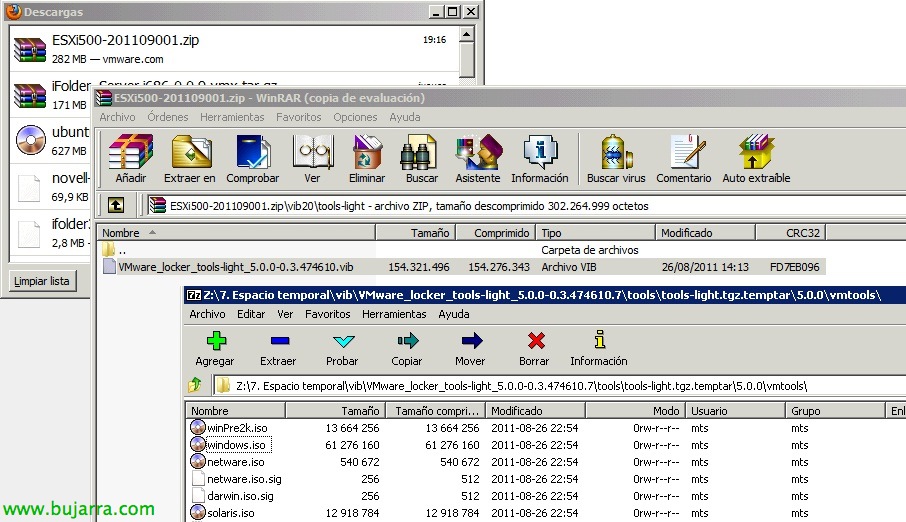Open Herramientas menu in 7-Zip
This screenshot has width=906, height=522.
point(394,314)
